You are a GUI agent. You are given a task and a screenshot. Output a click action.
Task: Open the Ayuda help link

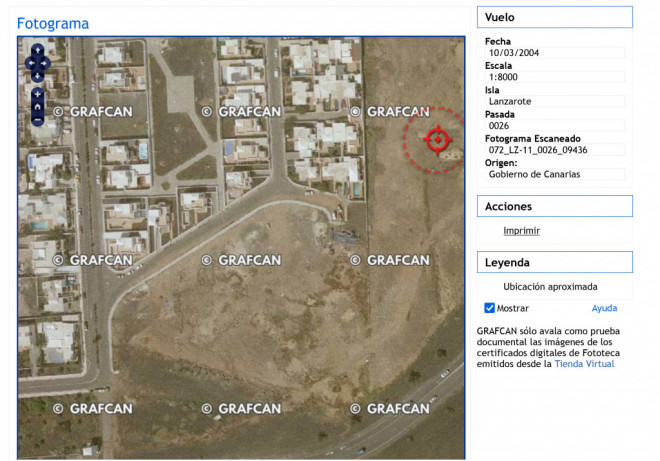[x=604, y=308]
